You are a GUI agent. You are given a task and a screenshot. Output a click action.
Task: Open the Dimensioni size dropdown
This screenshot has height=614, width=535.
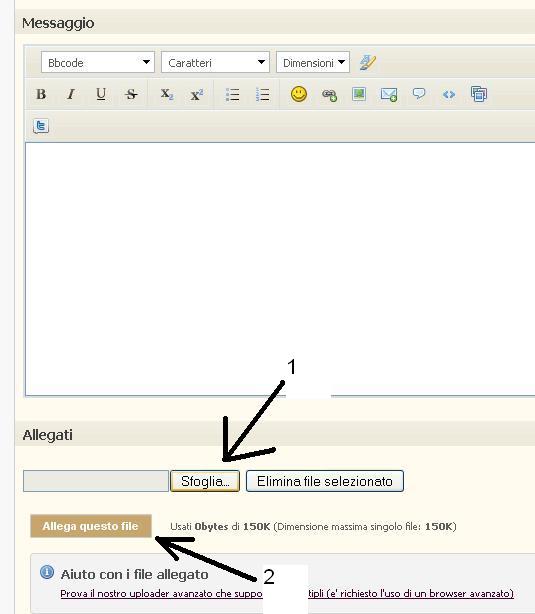pyautogui.click(x=313, y=62)
